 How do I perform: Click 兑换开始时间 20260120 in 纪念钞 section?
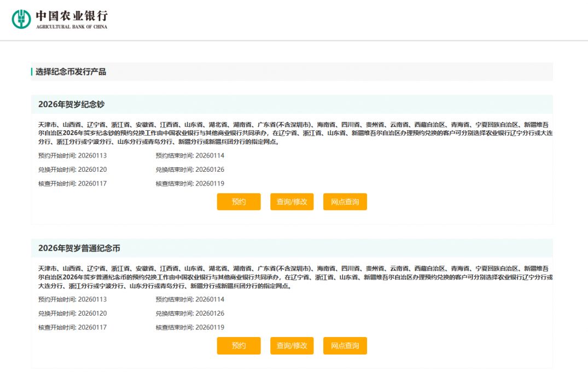pyautogui.click(x=72, y=170)
